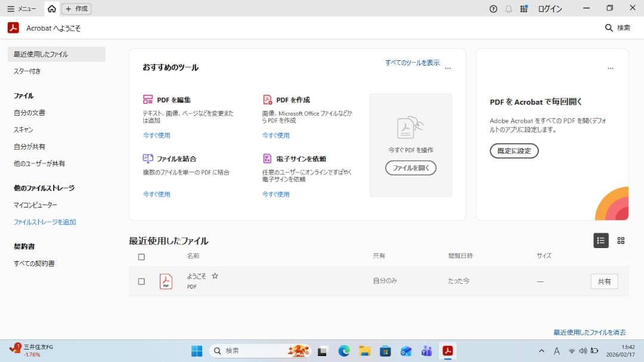Open the help question mark icon

(493, 9)
